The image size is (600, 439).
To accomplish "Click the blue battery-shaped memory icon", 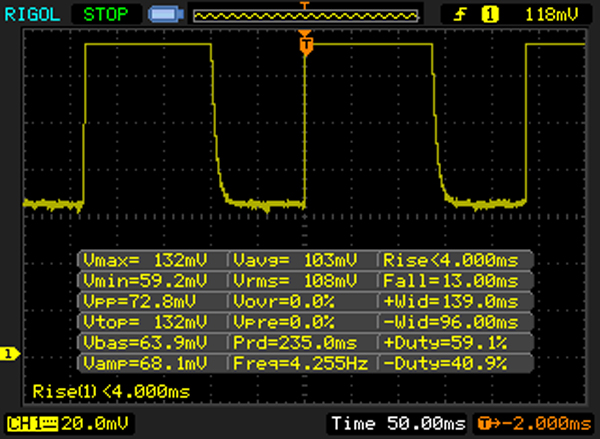I will (166, 15).
